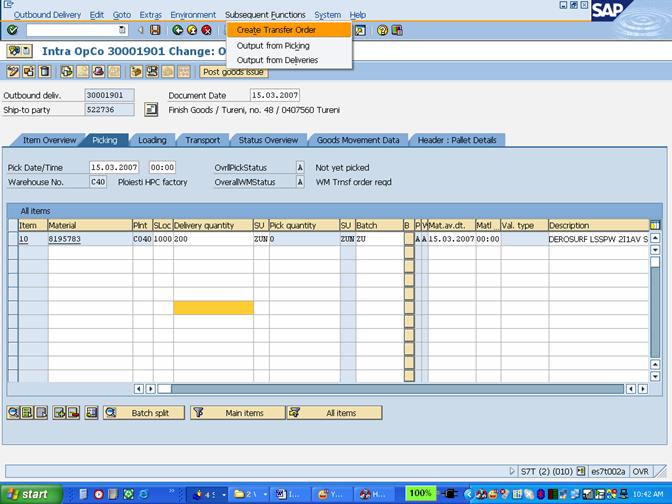672x504 pixels.
Task: Open the Goods Movement Data tab
Action: tap(358, 140)
